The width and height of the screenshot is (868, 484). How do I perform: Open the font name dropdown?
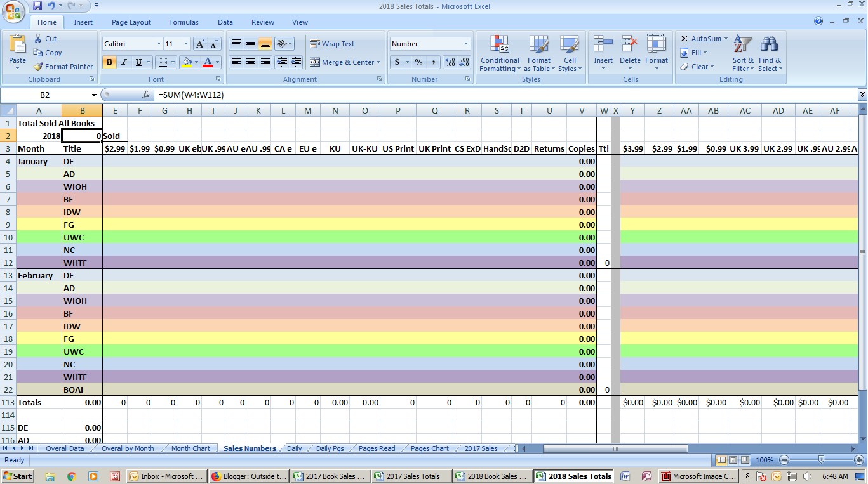(x=159, y=44)
